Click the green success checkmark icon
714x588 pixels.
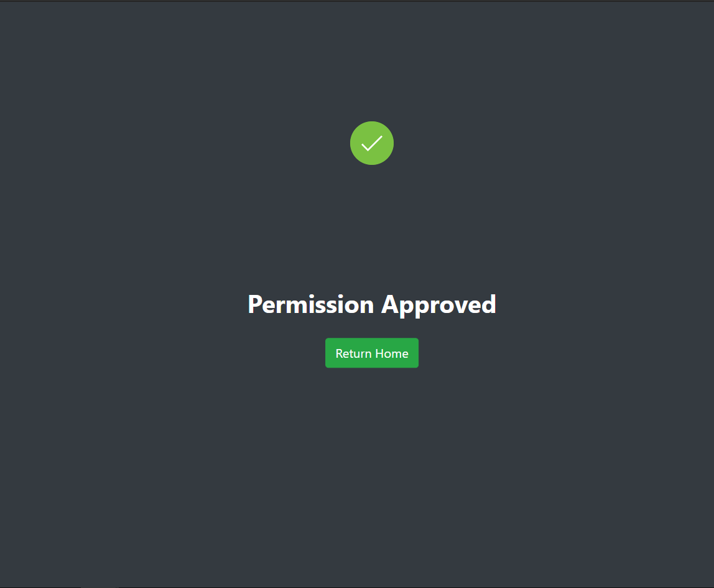point(371,143)
